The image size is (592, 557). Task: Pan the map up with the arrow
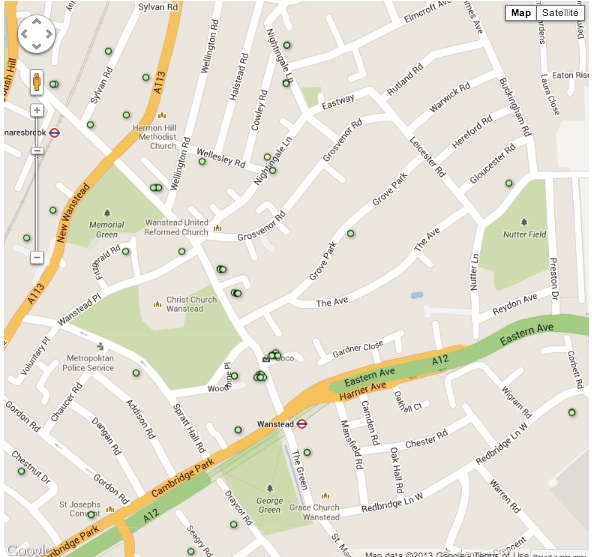point(36,22)
